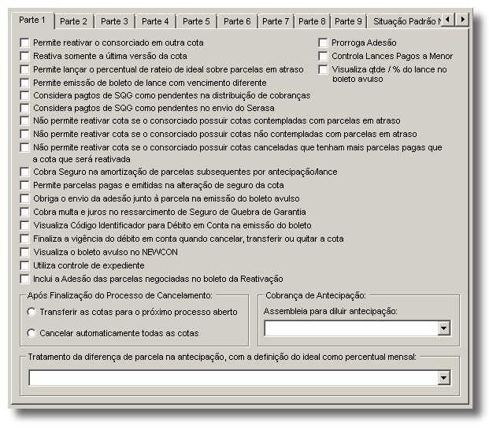489x448 pixels.
Task: Select the Parte 4 tab
Action: (x=155, y=21)
